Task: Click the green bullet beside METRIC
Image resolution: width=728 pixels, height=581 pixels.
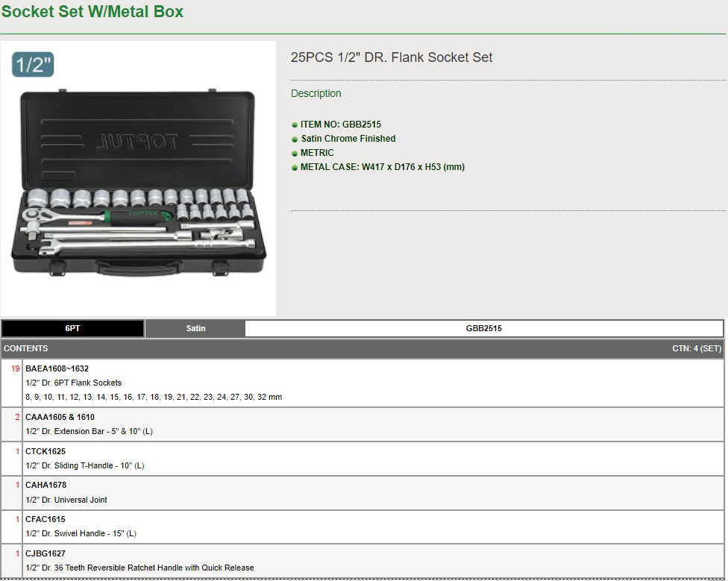Action: [x=295, y=154]
